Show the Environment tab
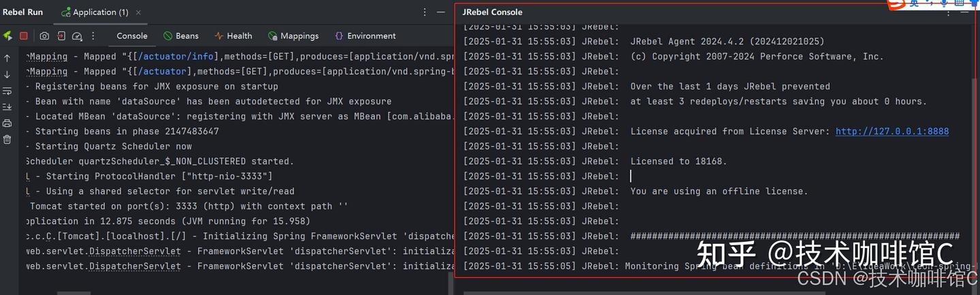980x295 pixels. point(365,36)
